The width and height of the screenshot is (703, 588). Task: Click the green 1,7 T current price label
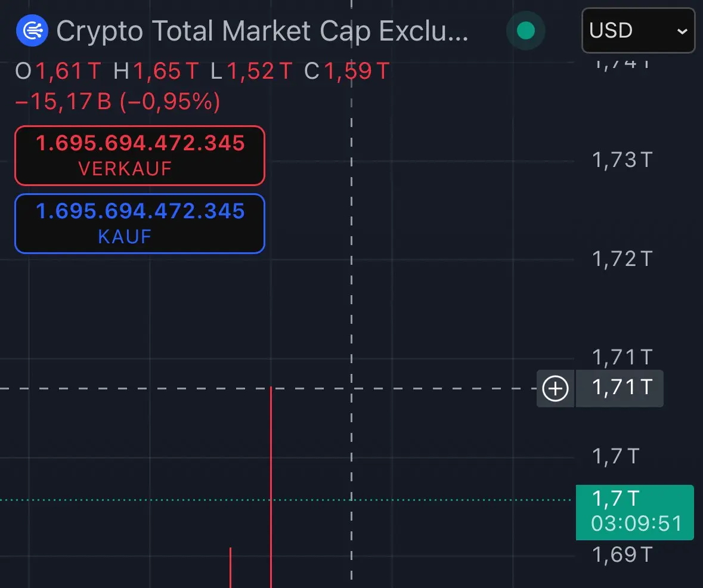point(615,499)
